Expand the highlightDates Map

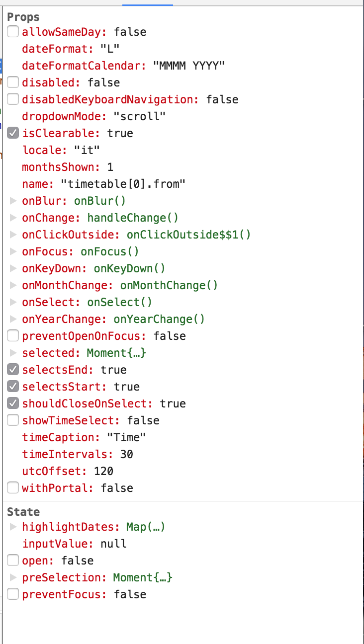tap(13, 526)
